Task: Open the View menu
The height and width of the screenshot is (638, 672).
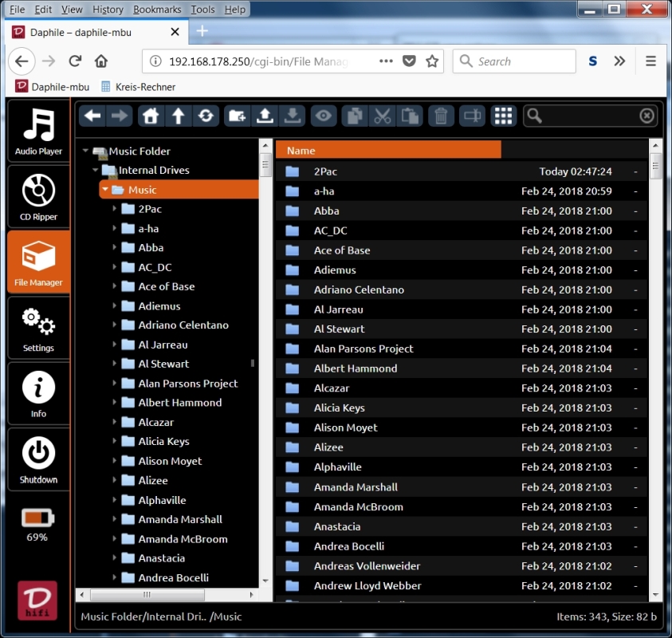Action: 72,10
